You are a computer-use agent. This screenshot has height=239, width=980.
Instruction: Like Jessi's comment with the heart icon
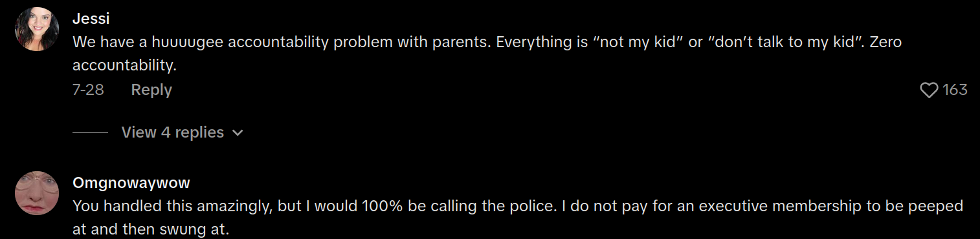pyautogui.click(x=929, y=90)
